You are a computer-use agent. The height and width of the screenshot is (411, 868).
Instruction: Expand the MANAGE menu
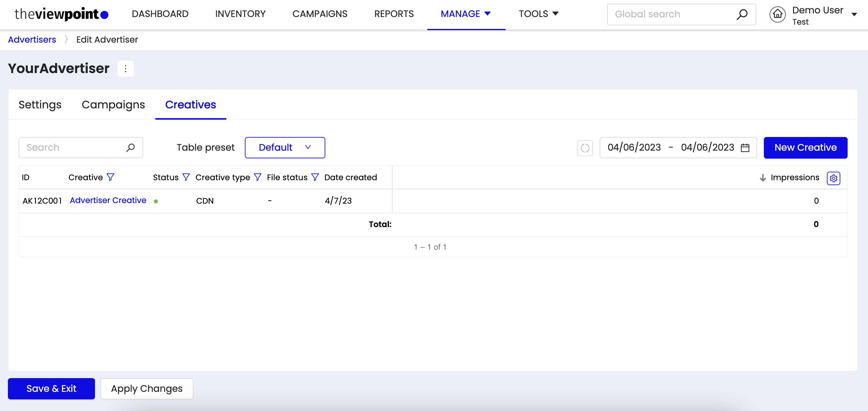pyautogui.click(x=466, y=14)
